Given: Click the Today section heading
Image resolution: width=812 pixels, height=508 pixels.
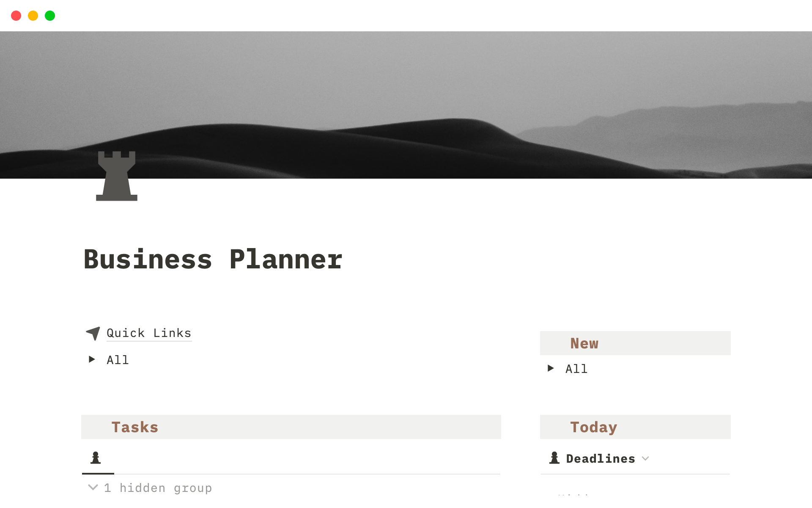Looking at the screenshot, I should (x=593, y=427).
